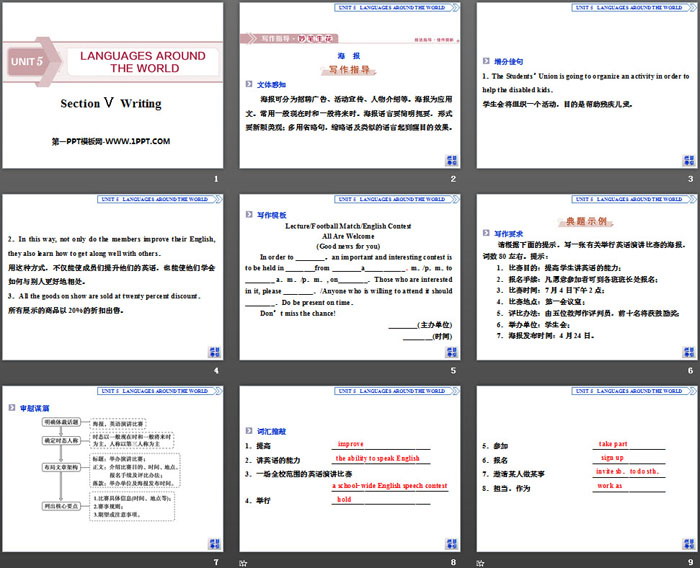The height and width of the screenshot is (568, 700).
Task: Click the blue corner icon on slide 7
Action: [x=214, y=543]
